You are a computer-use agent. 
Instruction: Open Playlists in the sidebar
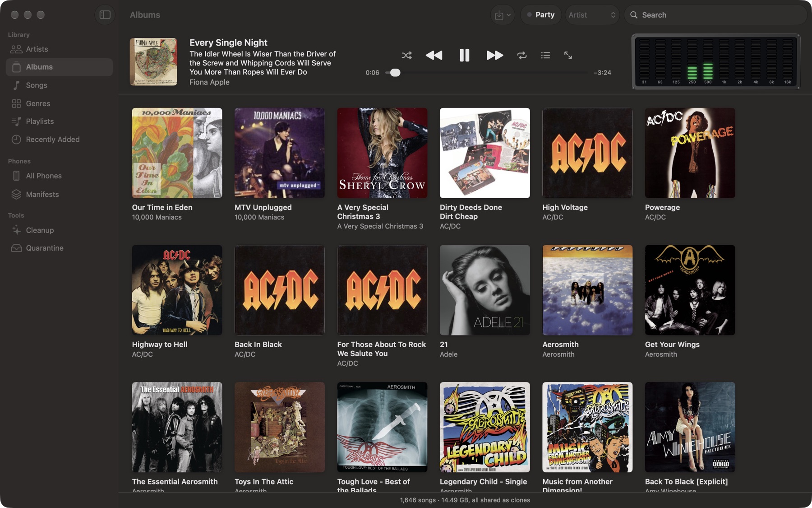pyautogui.click(x=59, y=121)
